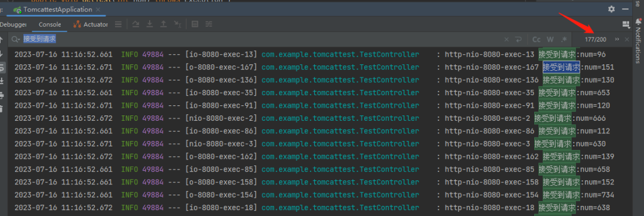This screenshot has width=644, height=216.
Task: Open layout settings dropdown icon
Action: coord(626,24)
